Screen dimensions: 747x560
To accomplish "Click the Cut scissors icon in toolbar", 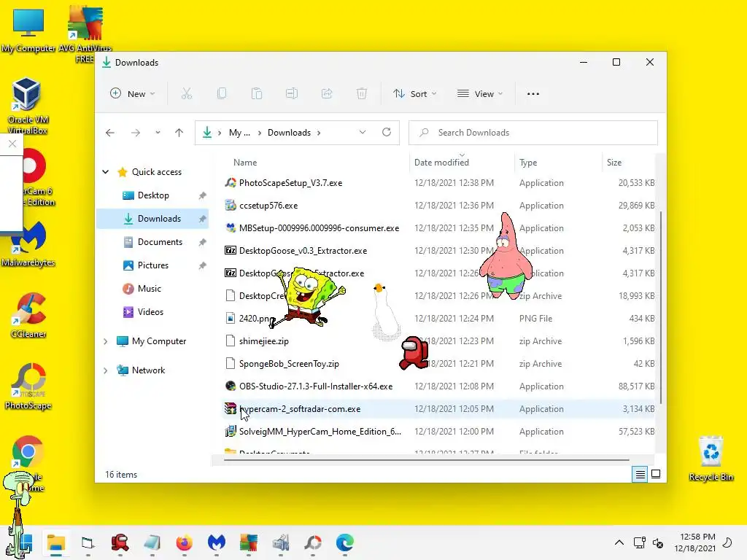I will 186,94.
